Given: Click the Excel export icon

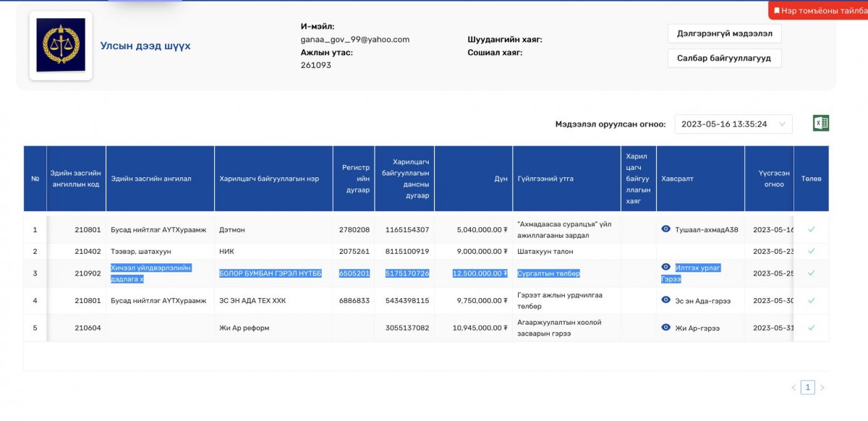Looking at the screenshot, I should (x=821, y=124).
